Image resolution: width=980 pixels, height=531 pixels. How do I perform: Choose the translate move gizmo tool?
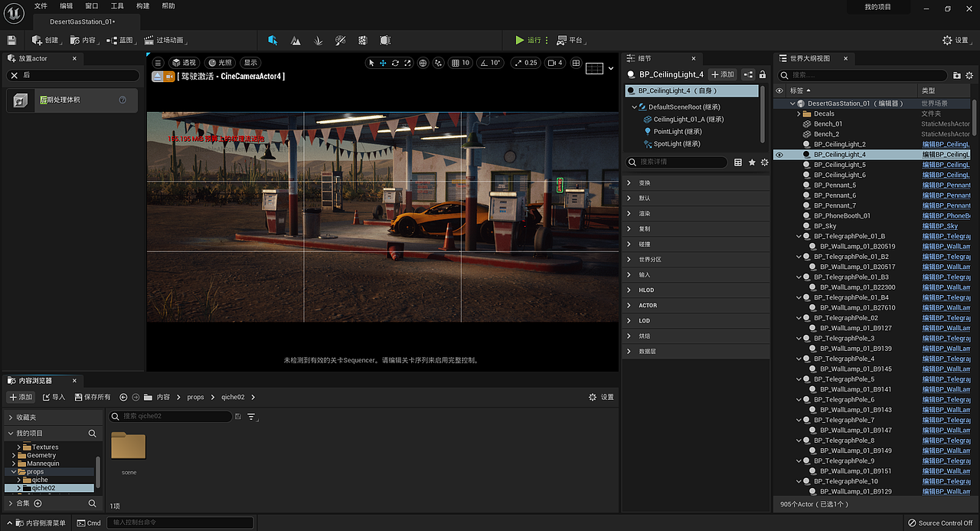[383, 63]
